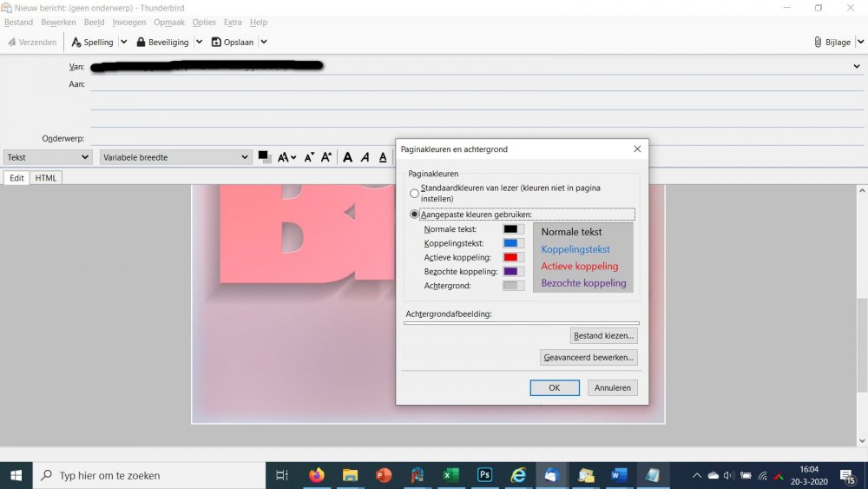Screen dimensions: 868x489
Task: Expand the Opslaan dropdown arrow
Action: click(x=264, y=42)
